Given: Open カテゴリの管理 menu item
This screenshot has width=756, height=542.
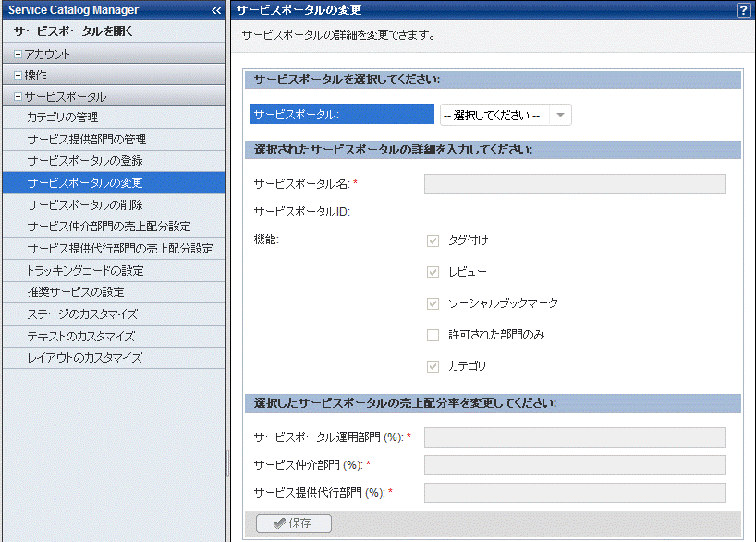Looking at the screenshot, I should (x=114, y=117).
